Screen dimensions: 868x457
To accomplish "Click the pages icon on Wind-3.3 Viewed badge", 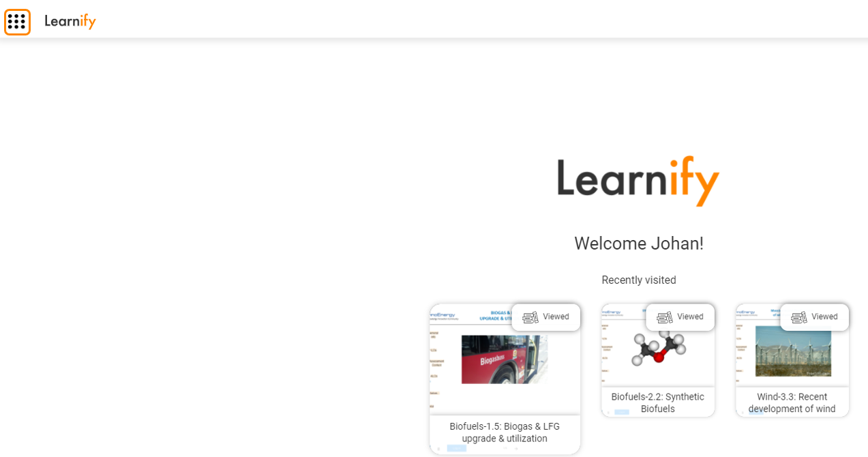I will coord(798,316).
